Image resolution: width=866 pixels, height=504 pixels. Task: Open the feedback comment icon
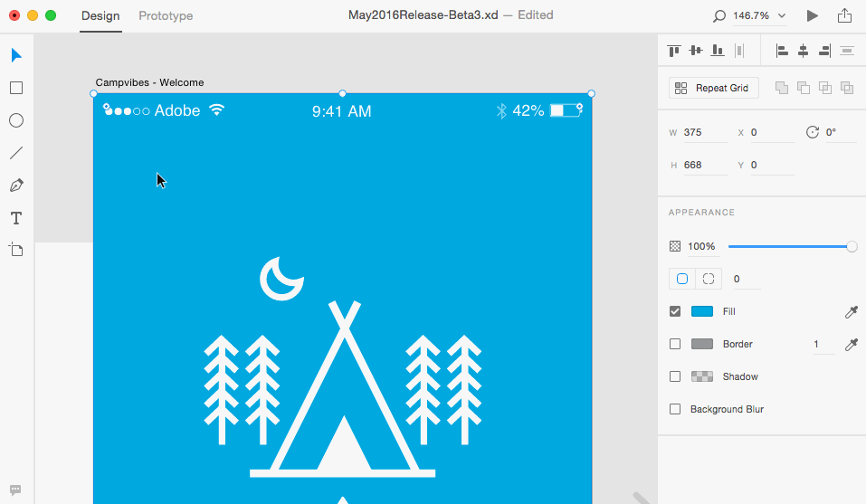pyautogui.click(x=15, y=490)
